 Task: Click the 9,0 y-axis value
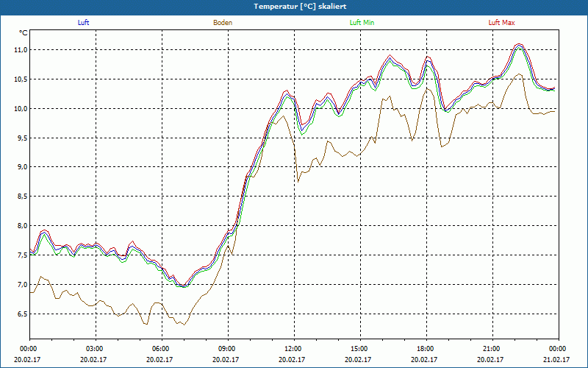pos(22,167)
